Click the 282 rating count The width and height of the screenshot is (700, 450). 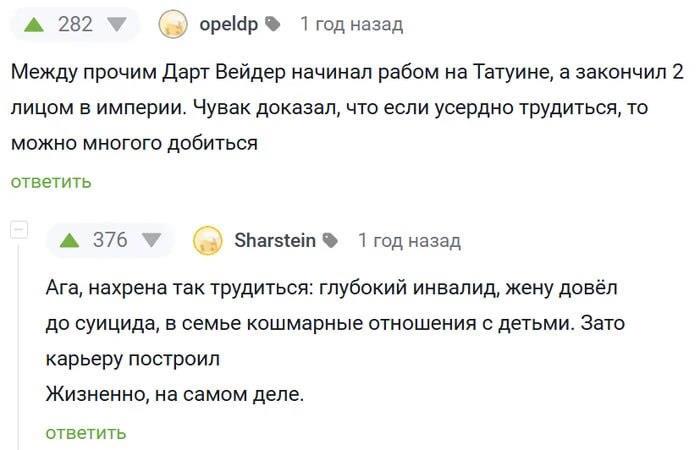76,24
